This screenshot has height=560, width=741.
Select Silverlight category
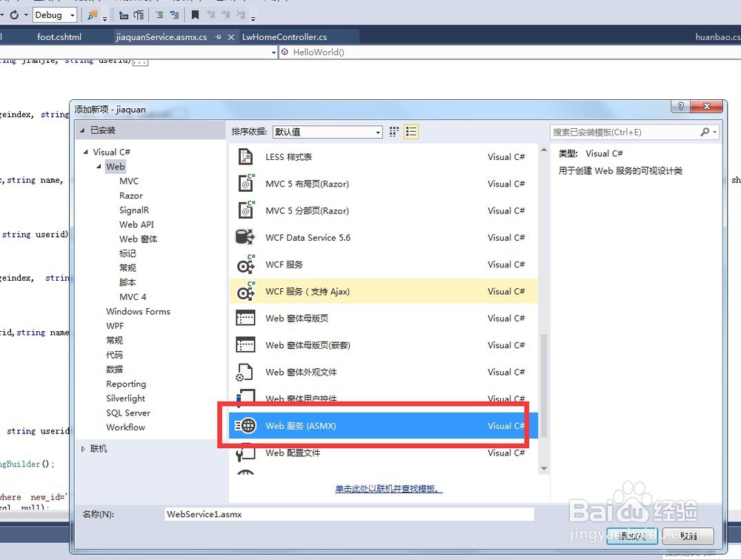pos(126,399)
